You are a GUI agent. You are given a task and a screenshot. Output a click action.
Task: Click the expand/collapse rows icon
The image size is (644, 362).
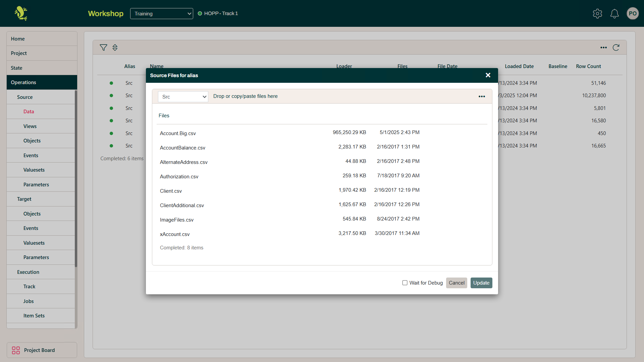pyautogui.click(x=115, y=48)
